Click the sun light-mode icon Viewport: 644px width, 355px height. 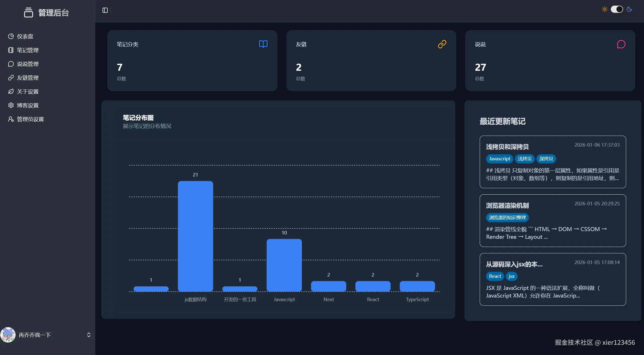(x=604, y=9)
